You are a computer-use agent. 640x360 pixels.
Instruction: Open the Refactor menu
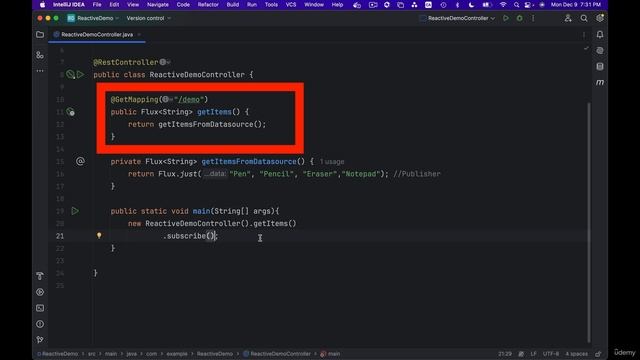pos(208,5)
